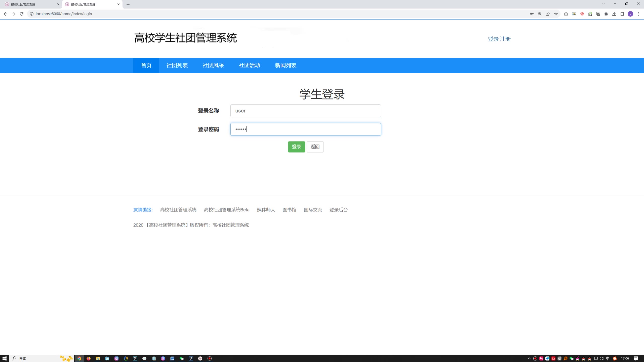This screenshot has width=644, height=362.
Task: Click the network tray icon
Action: click(x=595, y=358)
